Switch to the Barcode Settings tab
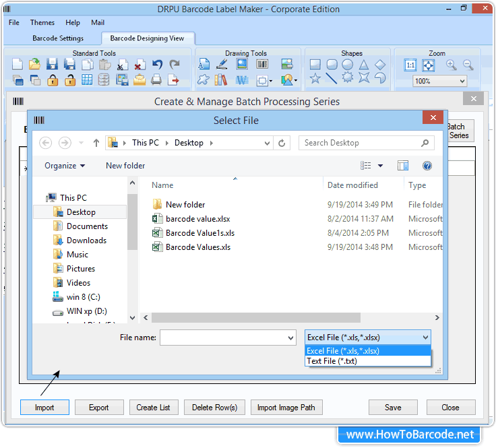Image resolution: width=496 pixels, height=448 pixels. click(58, 38)
